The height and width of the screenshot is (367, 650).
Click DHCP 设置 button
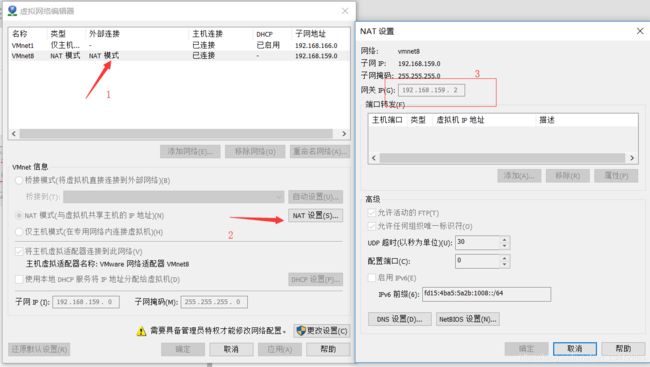point(315,280)
